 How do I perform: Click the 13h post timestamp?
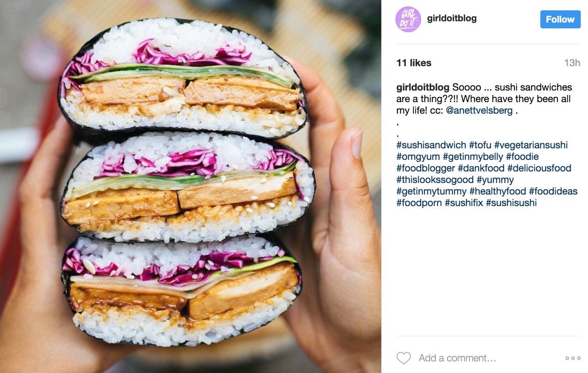pos(572,63)
